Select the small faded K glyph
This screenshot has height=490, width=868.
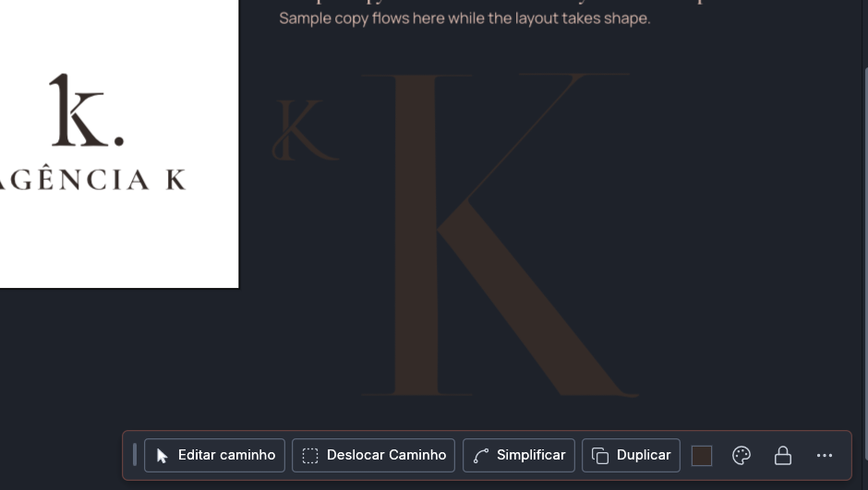[x=305, y=130]
